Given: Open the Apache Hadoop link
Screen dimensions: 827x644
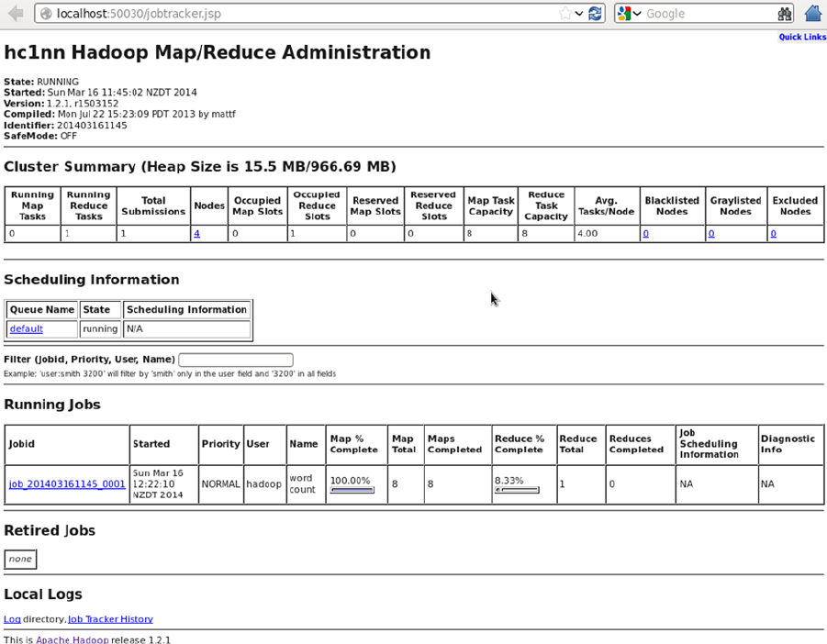Looking at the screenshot, I should coord(73,639).
